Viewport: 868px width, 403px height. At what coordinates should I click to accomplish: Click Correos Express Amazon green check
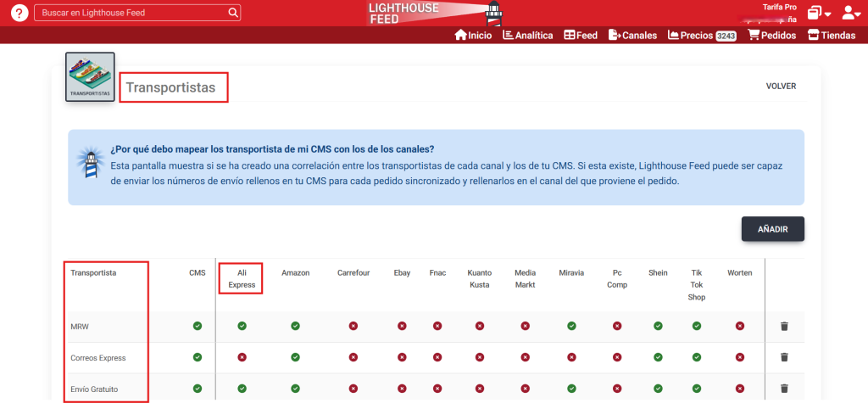click(x=296, y=357)
